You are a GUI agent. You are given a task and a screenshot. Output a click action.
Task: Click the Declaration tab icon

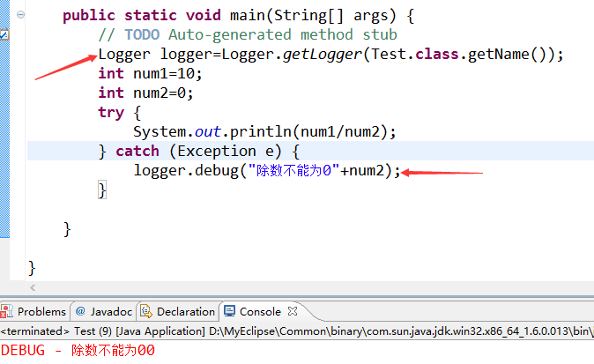(x=145, y=311)
